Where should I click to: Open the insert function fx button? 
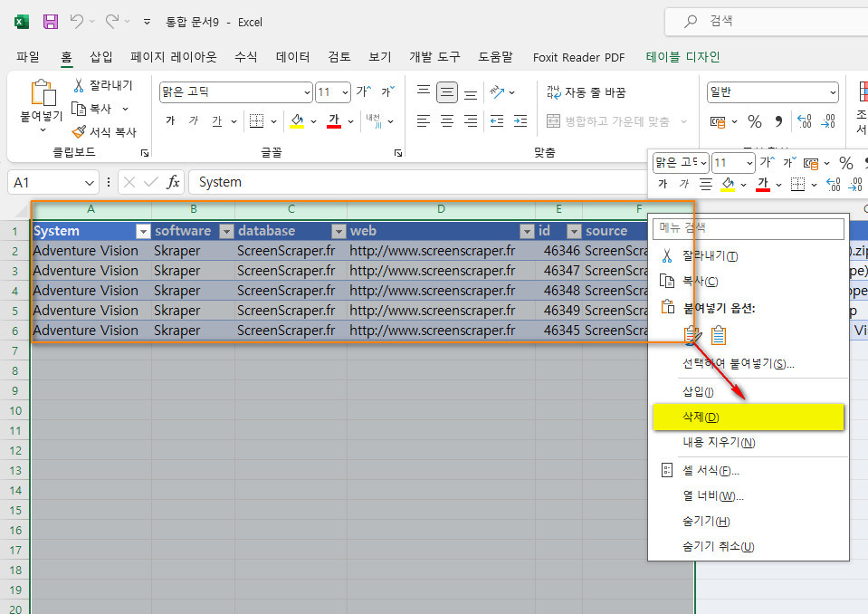[173, 182]
